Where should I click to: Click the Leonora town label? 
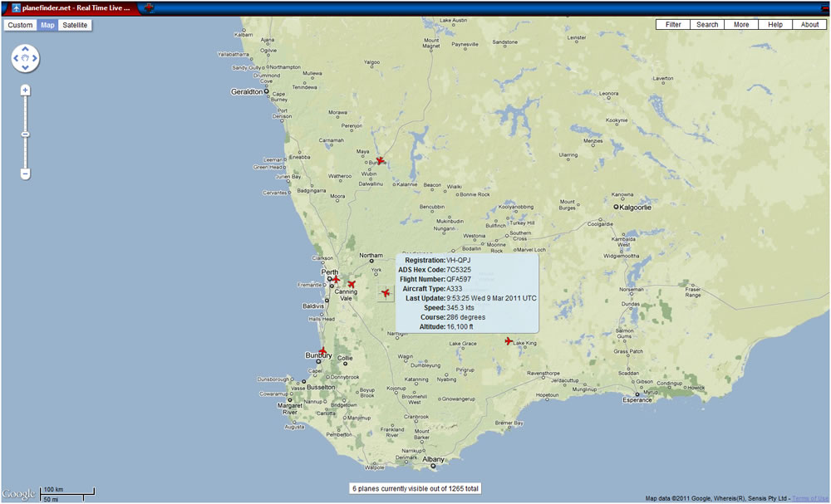point(608,94)
